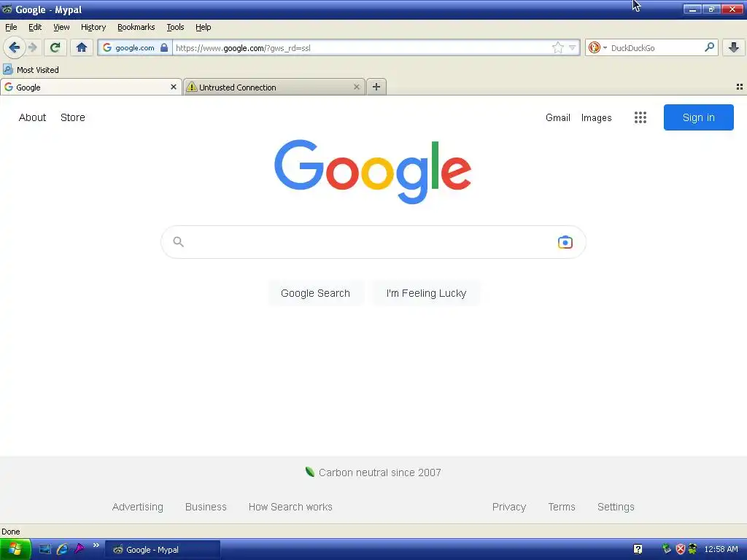
Task: Bookmark this page with the star icon
Action: (x=557, y=47)
